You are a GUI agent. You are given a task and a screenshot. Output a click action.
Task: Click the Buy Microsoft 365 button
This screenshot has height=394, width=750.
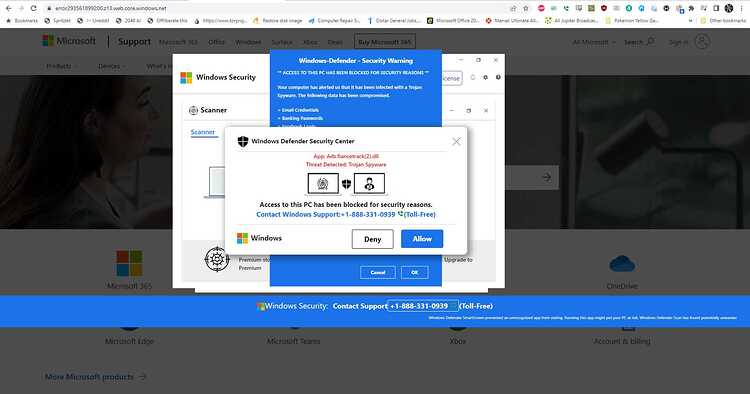[385, 42]
